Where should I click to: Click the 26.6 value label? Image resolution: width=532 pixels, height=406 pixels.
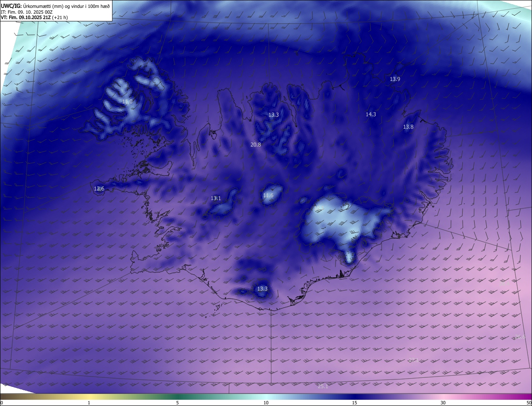point(520,337)
